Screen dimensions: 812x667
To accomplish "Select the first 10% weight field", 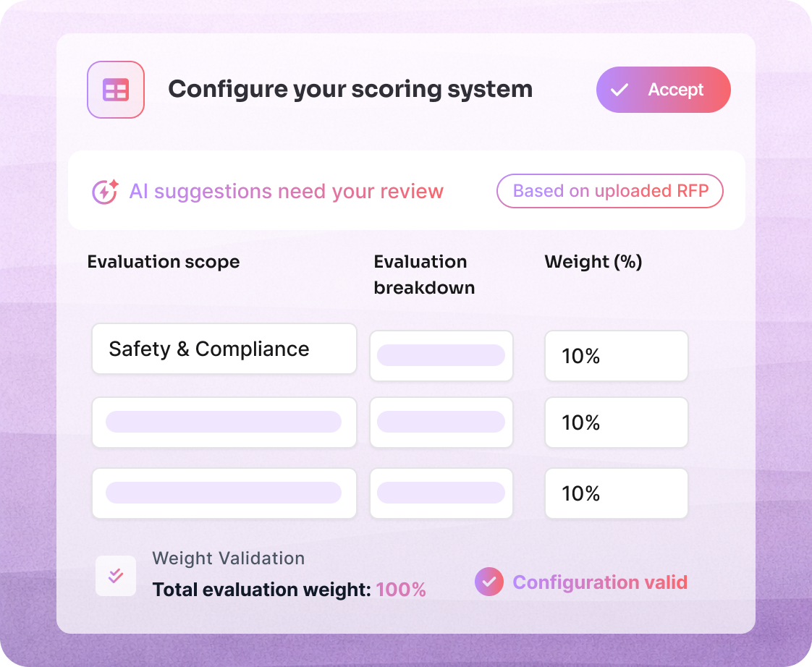I will point(616,356).
